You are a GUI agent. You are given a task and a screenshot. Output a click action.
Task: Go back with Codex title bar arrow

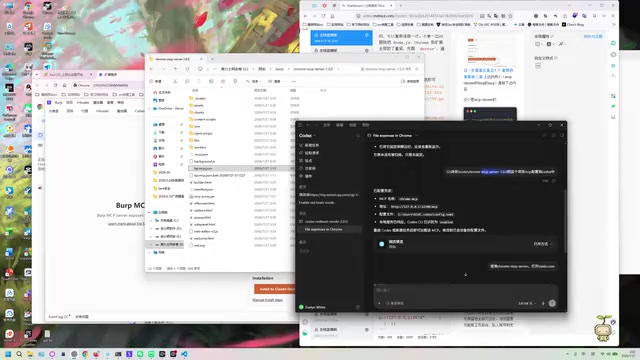click(x=308, y=125)
